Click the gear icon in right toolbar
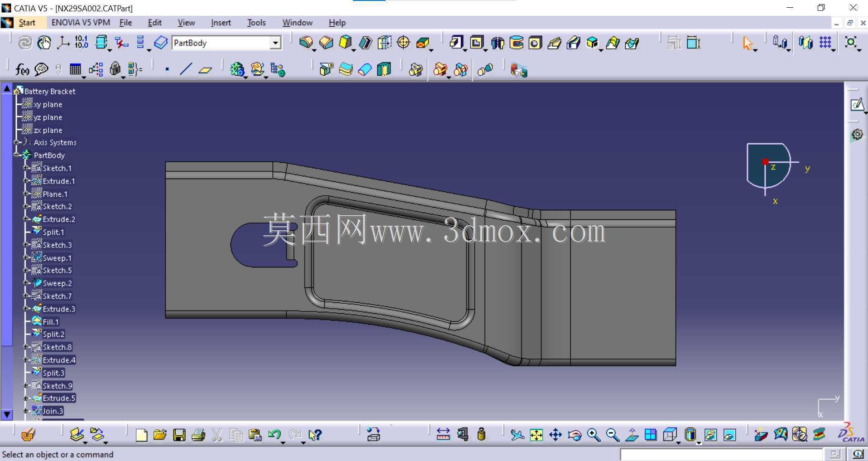868x461 pixels. click(856, 135)
